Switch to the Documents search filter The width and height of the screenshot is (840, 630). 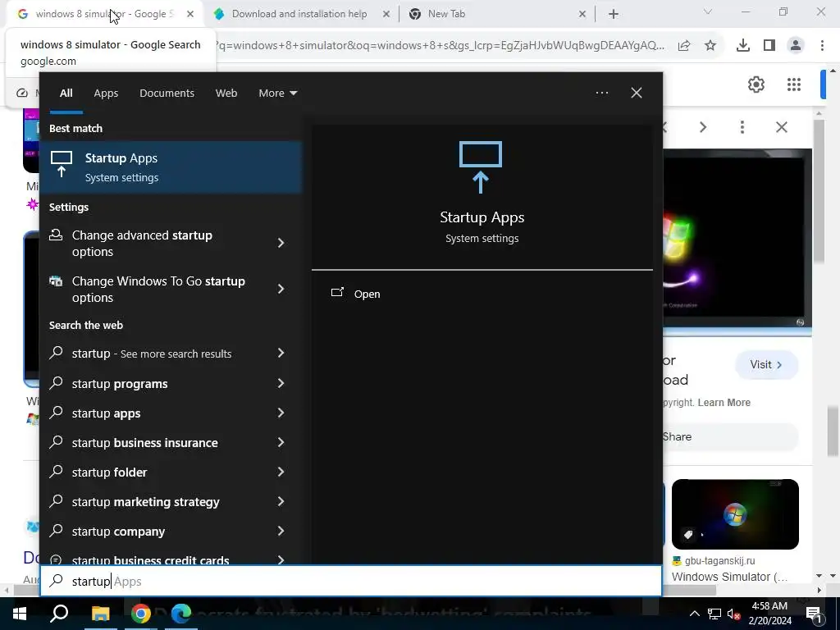pyautogui.click(x=167, y=94)
